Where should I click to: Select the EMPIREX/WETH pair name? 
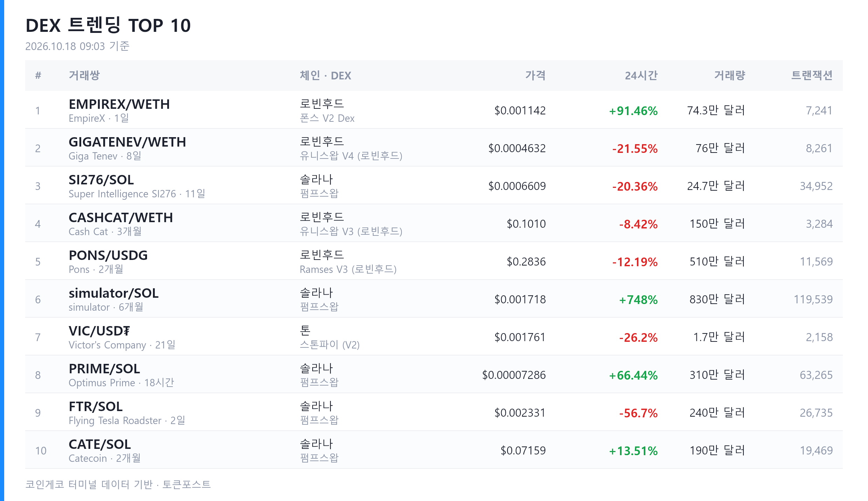[119, 104]
